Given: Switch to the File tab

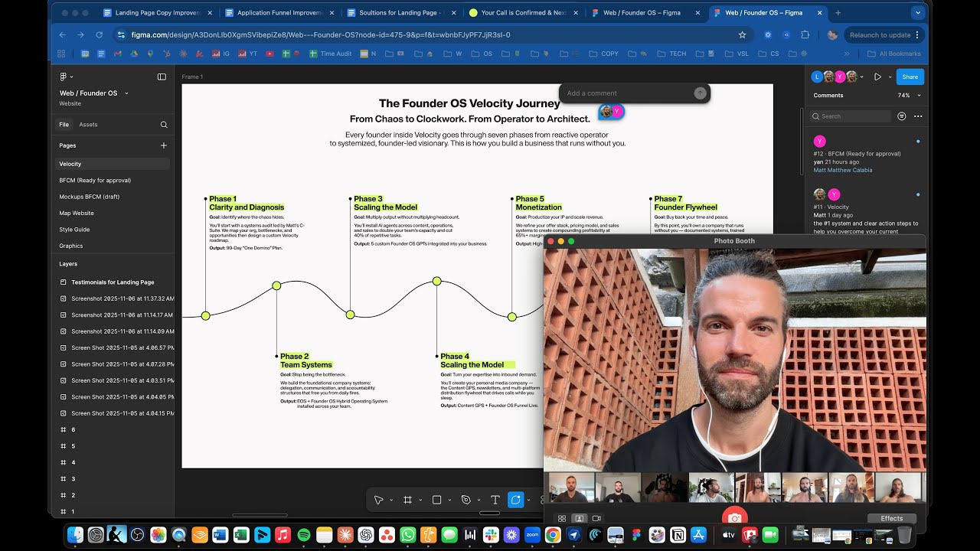Looking at the screenshot, I should coord(64,124).
